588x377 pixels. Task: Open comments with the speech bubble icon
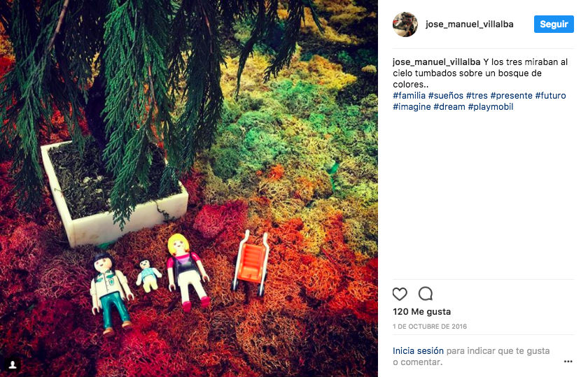coord(426,294)
